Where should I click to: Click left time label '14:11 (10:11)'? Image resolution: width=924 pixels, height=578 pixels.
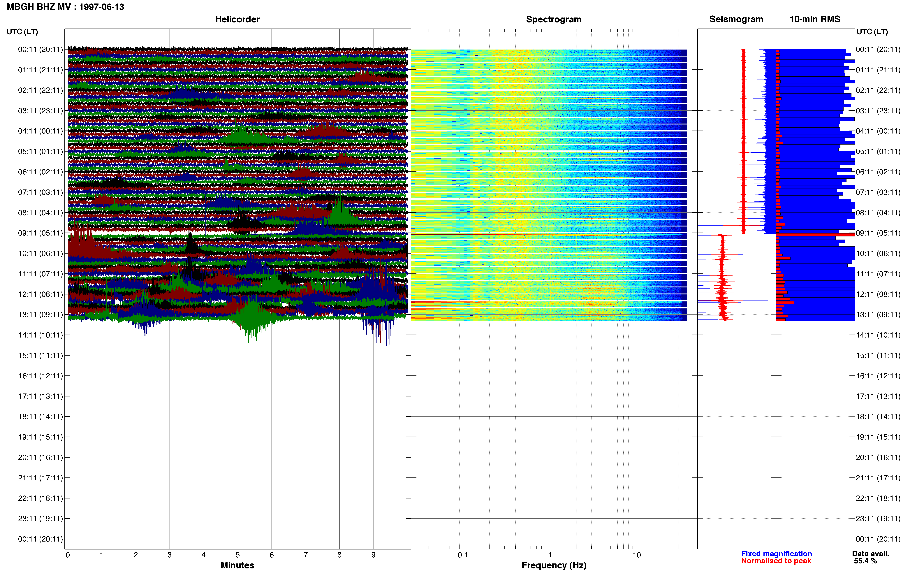pos(41,335)
